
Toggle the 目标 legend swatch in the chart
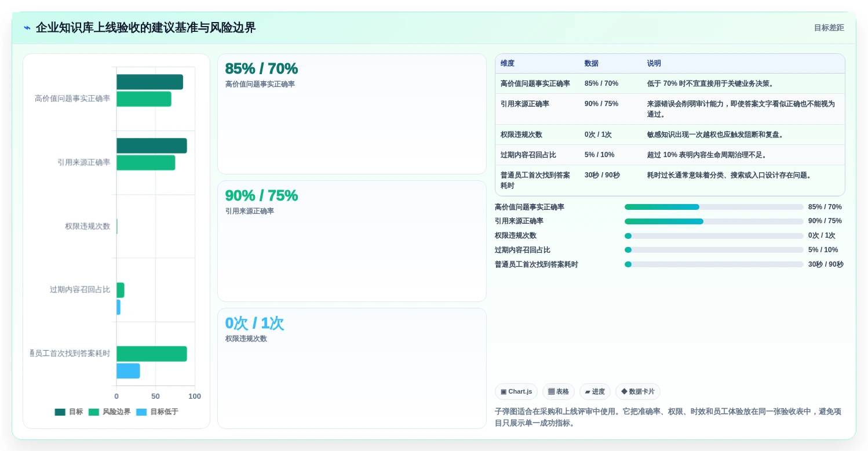pyautogui.click(x=60, y=412)
